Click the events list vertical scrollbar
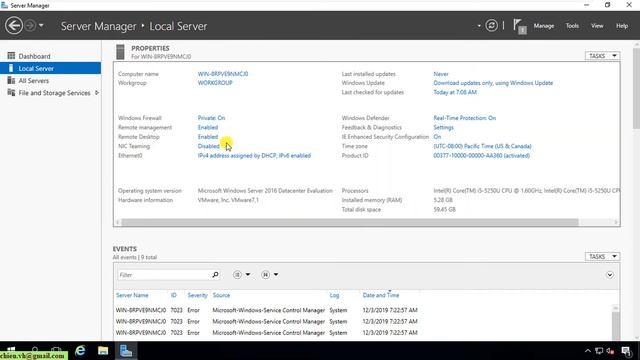The width and height of the screenshot is (640, 360). (x=616, y=325)
